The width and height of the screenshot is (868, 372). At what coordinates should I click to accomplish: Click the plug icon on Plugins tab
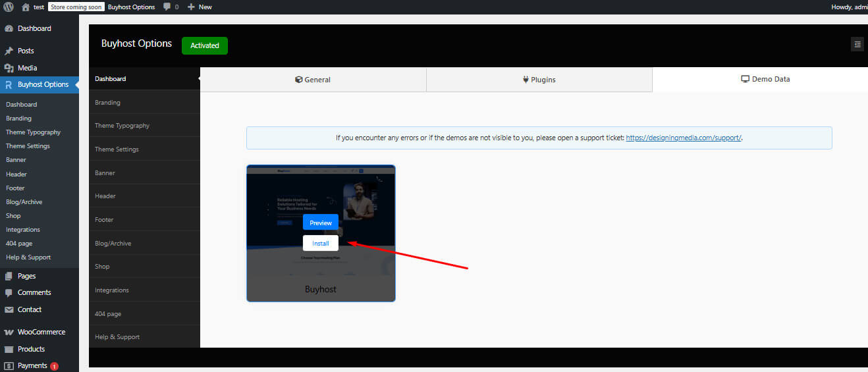pos(526,80)
